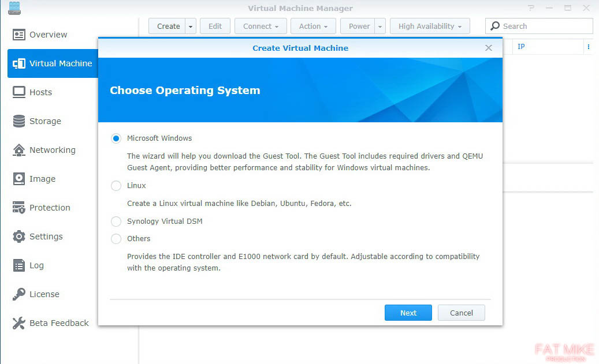Click the Cancel button

click(461, 313)
